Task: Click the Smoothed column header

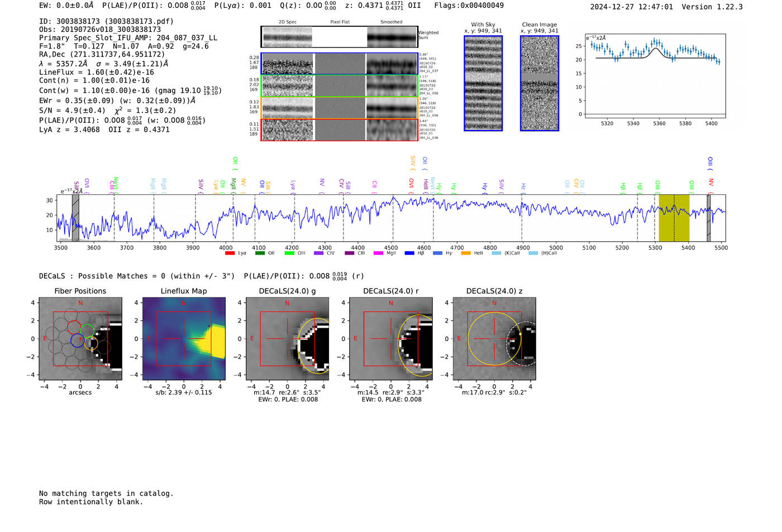Action: [x=392, y=22]
